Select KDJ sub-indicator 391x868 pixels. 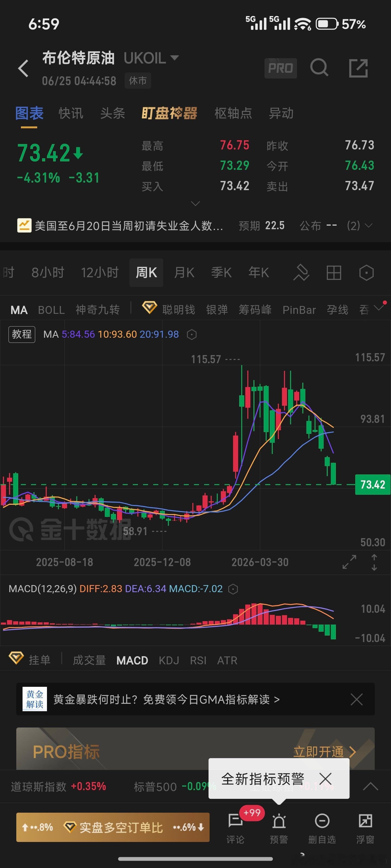[x=169, y=660]
